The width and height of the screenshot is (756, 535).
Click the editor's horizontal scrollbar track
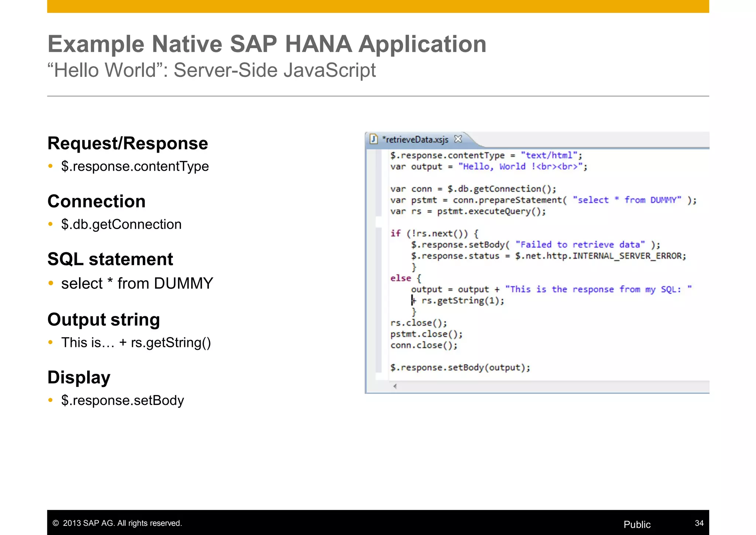click(554, 386)
